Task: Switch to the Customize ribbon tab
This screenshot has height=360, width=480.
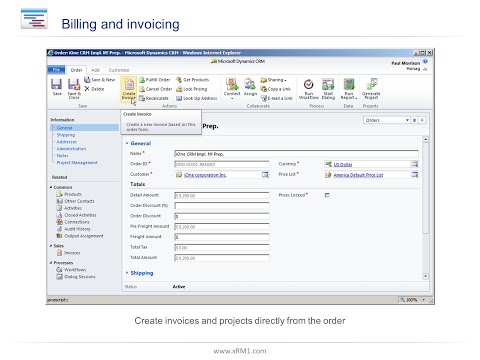Action: pyautogui.click(x=119, y=70)
